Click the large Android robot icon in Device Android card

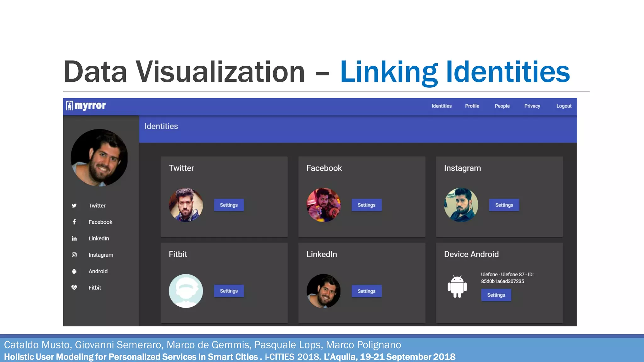coord(457,287)
